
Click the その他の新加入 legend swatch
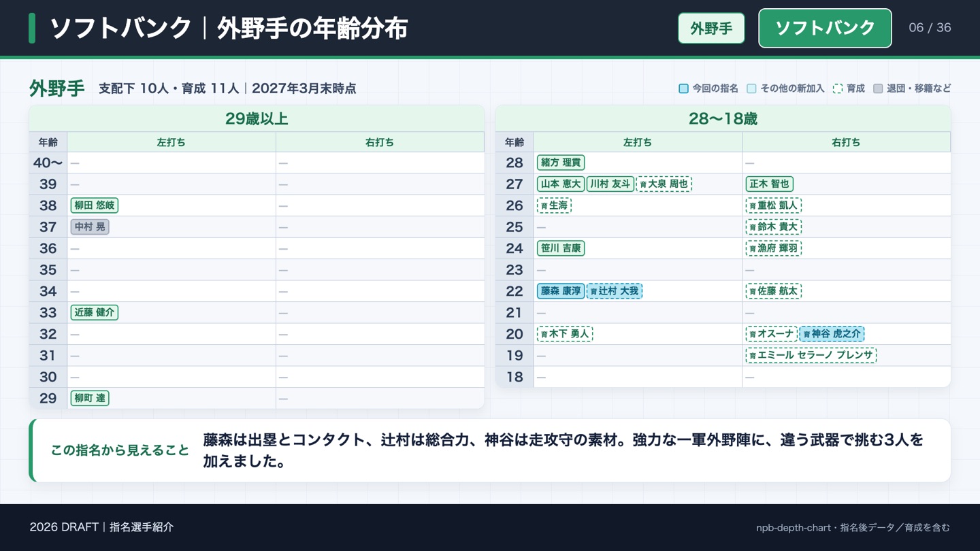751,88
